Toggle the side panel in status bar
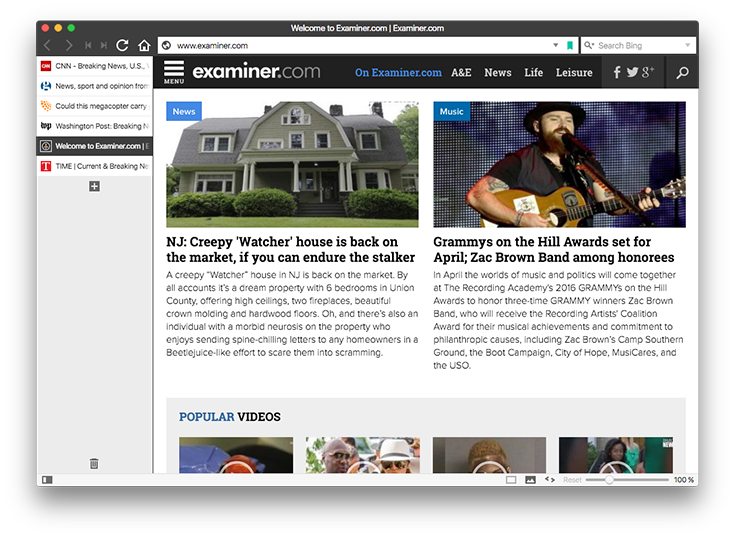Image resolution: width=735 pixels, height=538 pixels. tap(47, 480)
